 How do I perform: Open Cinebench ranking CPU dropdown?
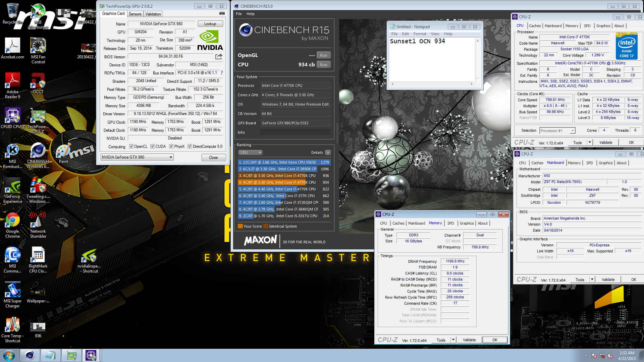pyautogui.click(x=250, y=153)
